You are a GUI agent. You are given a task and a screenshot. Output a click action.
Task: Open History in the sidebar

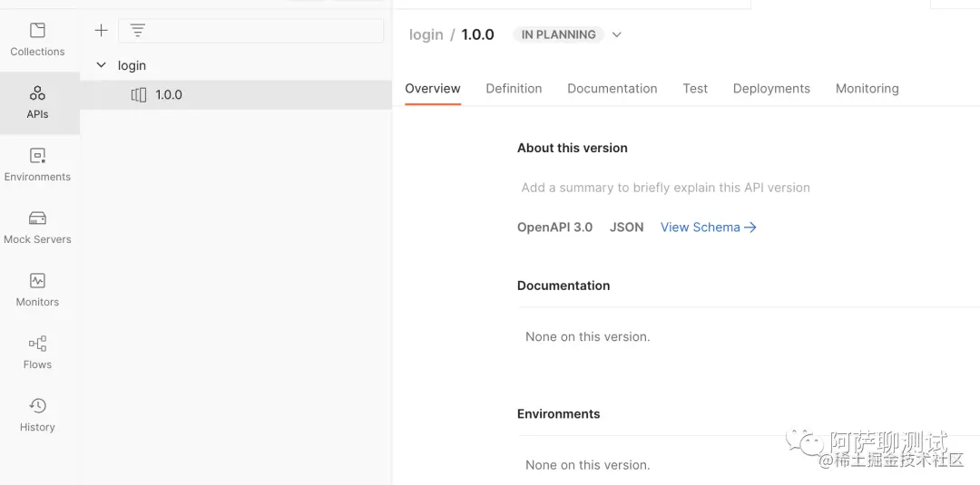[37, 415]
